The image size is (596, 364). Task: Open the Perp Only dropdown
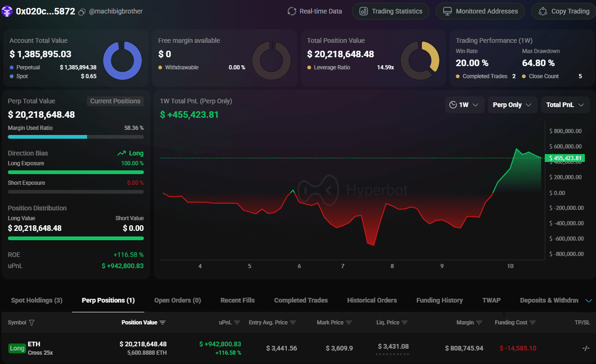pos(512,105)
